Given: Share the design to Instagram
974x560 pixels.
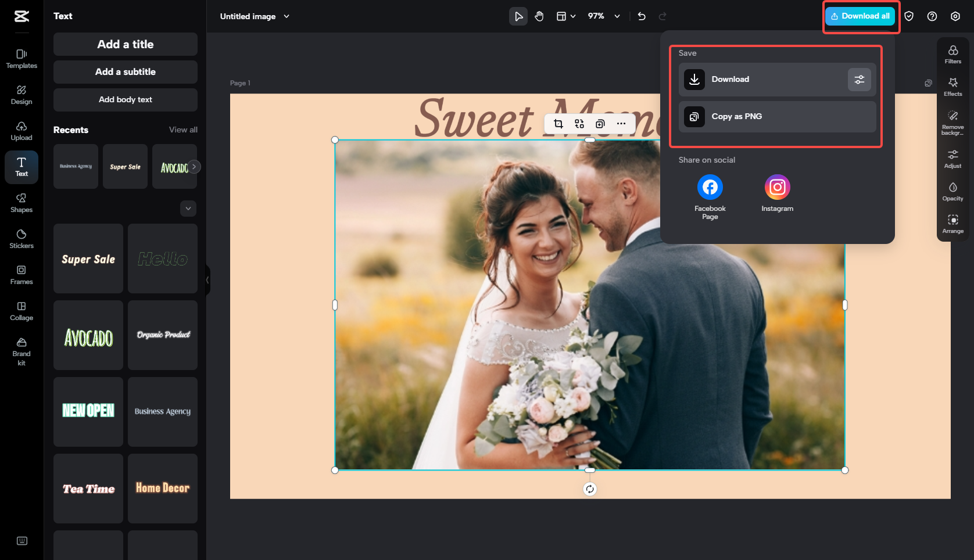Looking at the screenshot, I should click(x=777, y=187).
